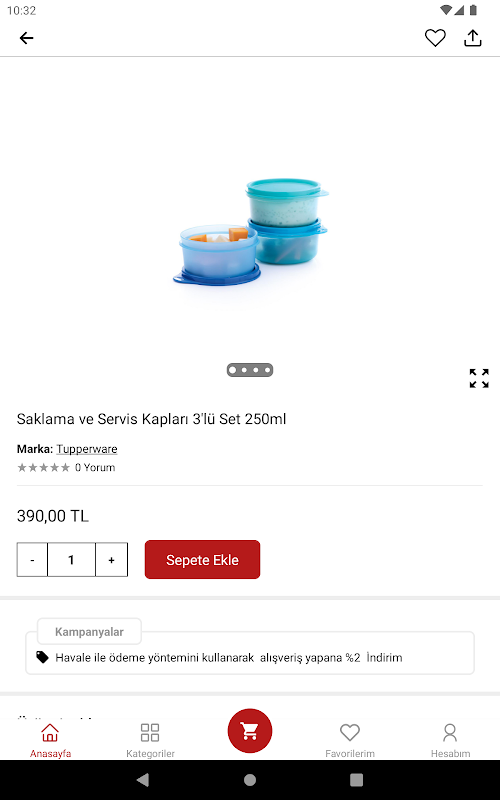Open Favorilerim tab

(350, 740)
